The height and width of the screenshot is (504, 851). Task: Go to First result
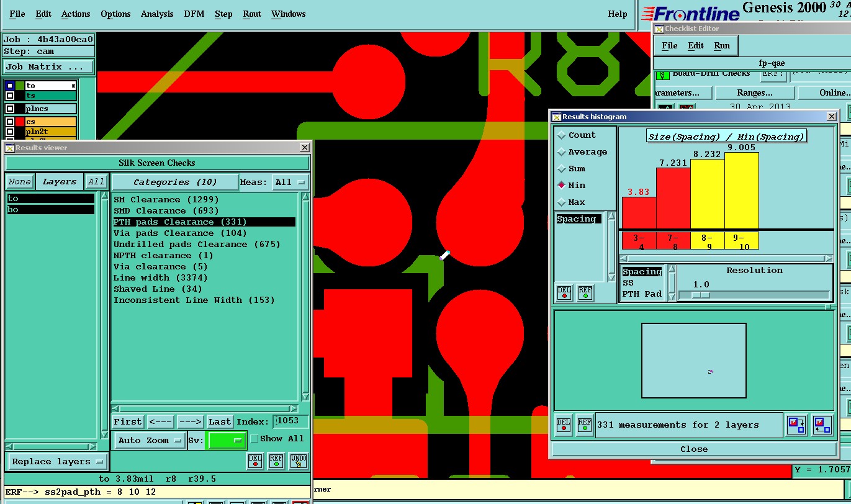pyautogui.click(x=128, y=421)
